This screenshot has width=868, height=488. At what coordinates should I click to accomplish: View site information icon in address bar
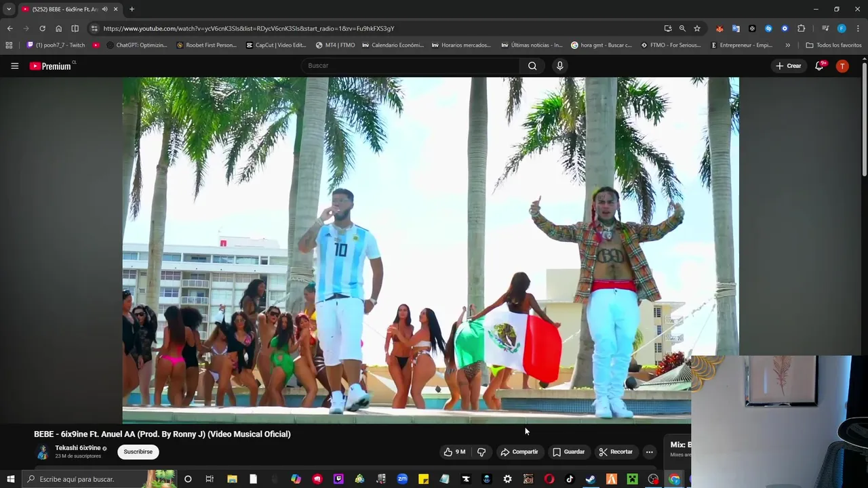94,28
